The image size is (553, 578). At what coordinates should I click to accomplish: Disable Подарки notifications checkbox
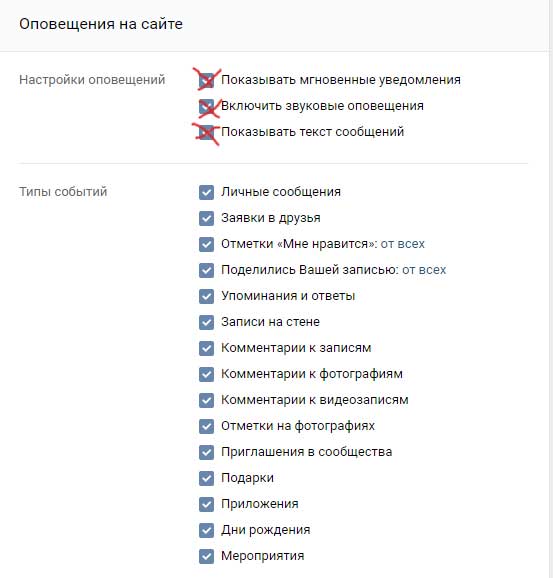206,478
